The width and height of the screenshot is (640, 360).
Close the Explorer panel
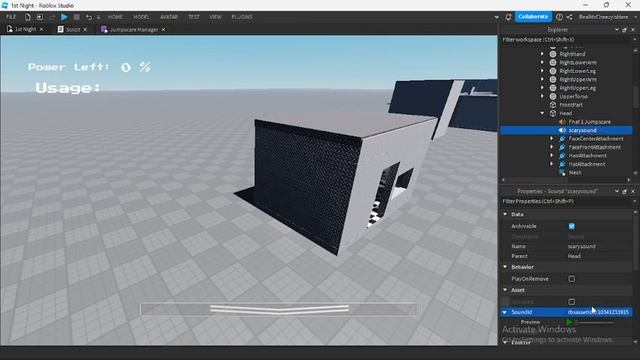click(633, 30)
